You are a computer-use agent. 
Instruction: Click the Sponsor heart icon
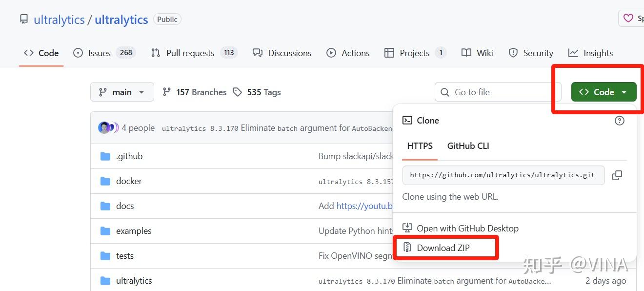pos(628,19)
